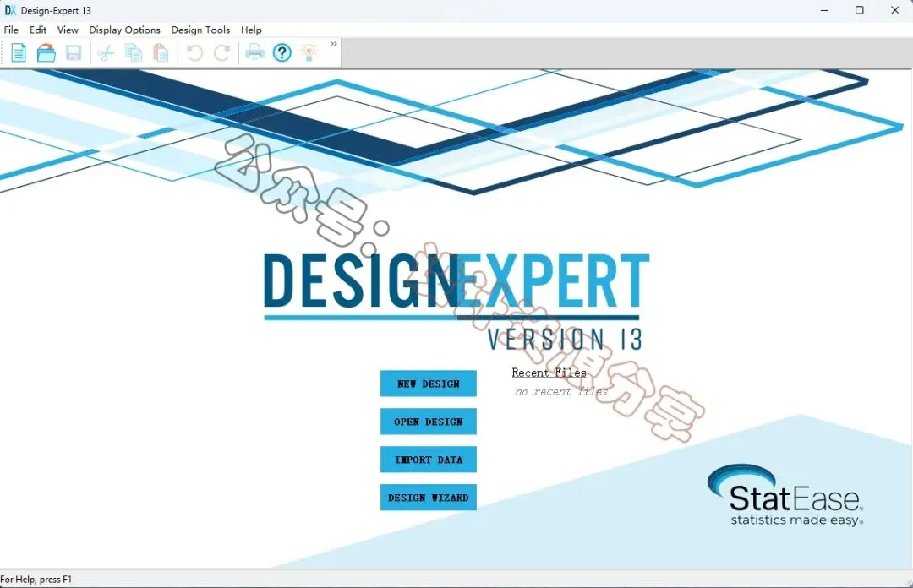Open the Display Options menu

coord(124,30)
